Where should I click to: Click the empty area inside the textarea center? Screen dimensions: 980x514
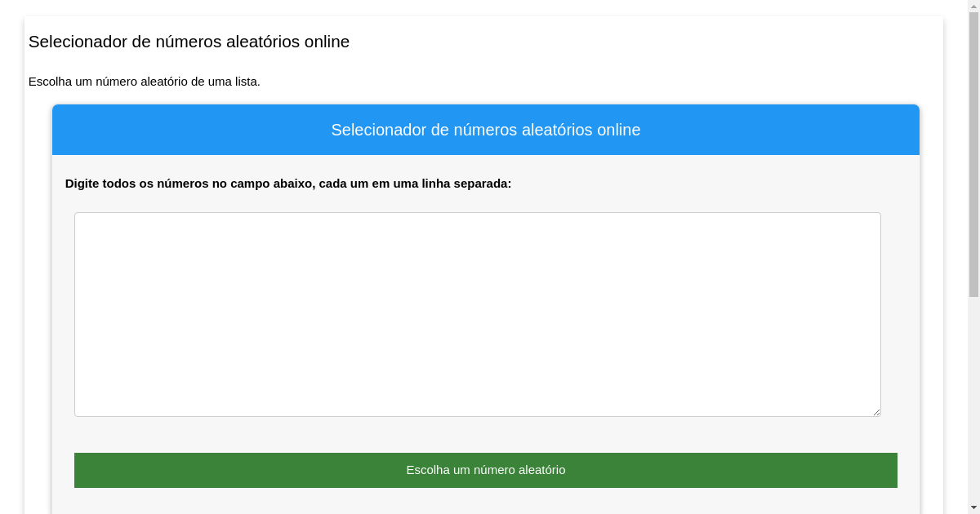[478, 314]
